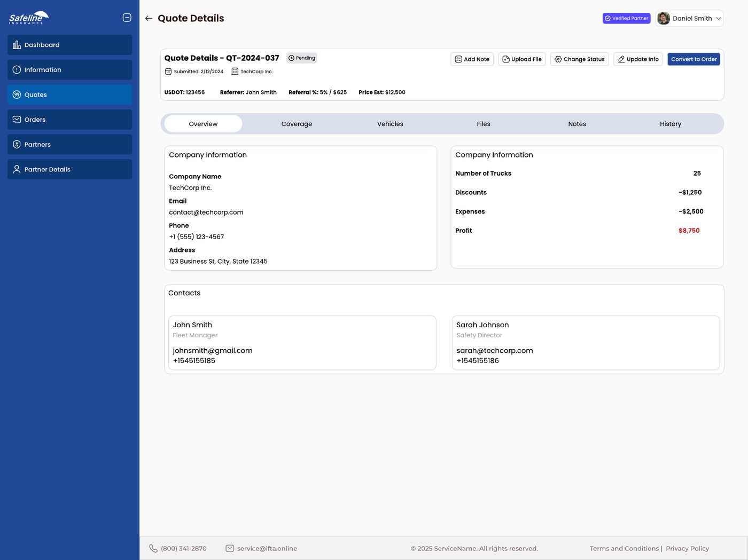Click the Terms and Conditions link
Image resolution: width=748 pixels, height=560 pixels.
(x=624, y=548)
